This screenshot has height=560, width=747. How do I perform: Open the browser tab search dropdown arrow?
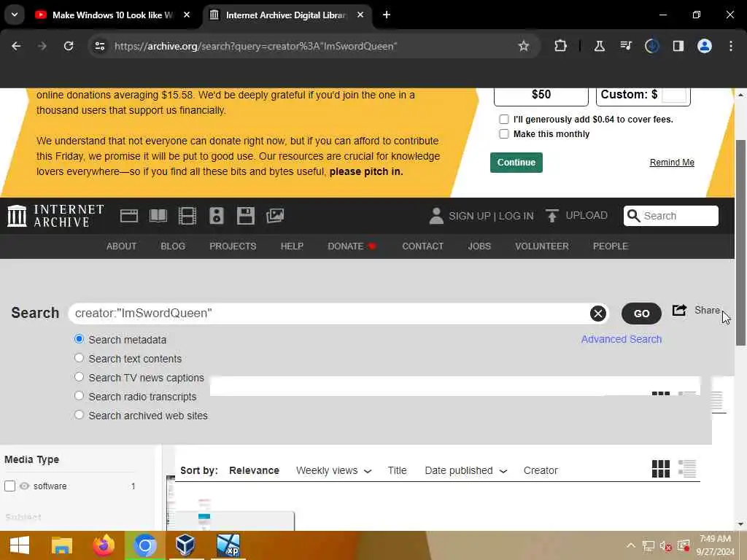pos(15,15)
